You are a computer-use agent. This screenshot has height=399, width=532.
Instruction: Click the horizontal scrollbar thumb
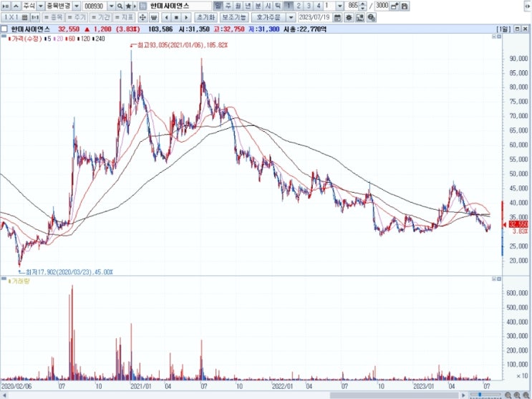[x=395, y=395]
